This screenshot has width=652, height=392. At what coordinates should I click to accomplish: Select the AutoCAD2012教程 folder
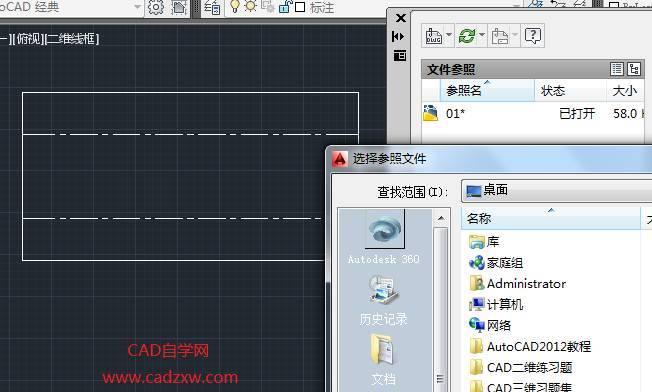pos(530,346)
